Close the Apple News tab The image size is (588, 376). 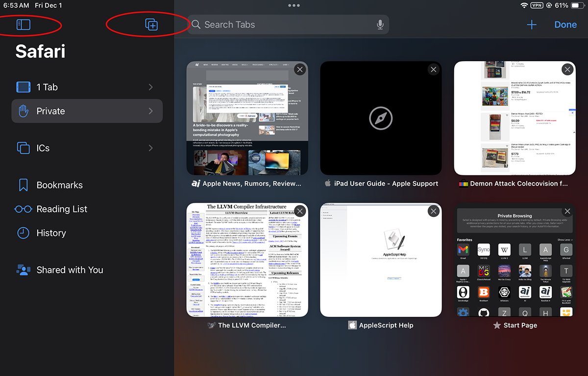point(300,70)
